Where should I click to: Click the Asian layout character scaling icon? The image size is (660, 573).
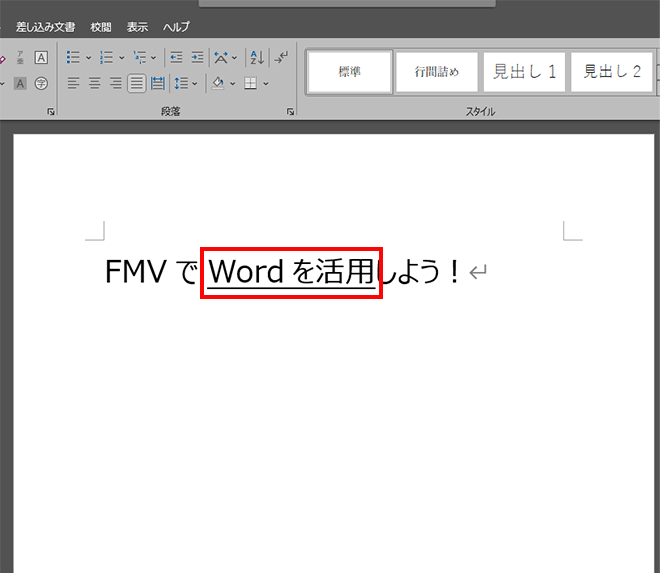(x=221, y=57)
